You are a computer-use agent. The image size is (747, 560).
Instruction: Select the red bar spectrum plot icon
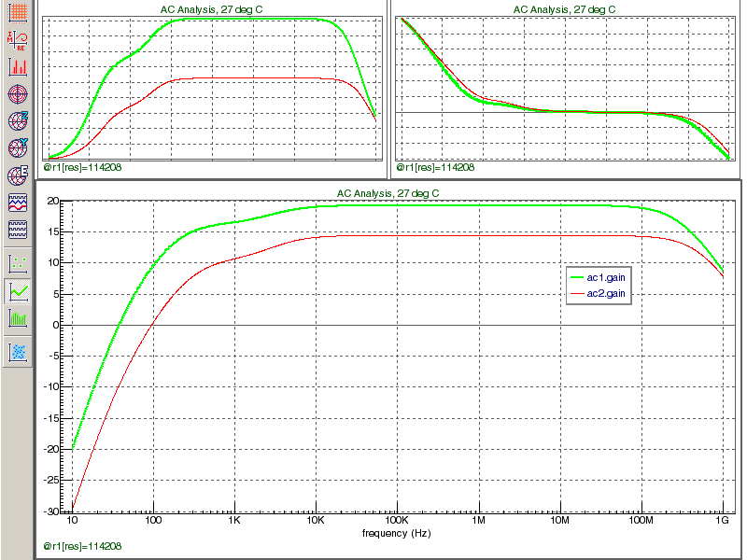[x=18, y=66]
